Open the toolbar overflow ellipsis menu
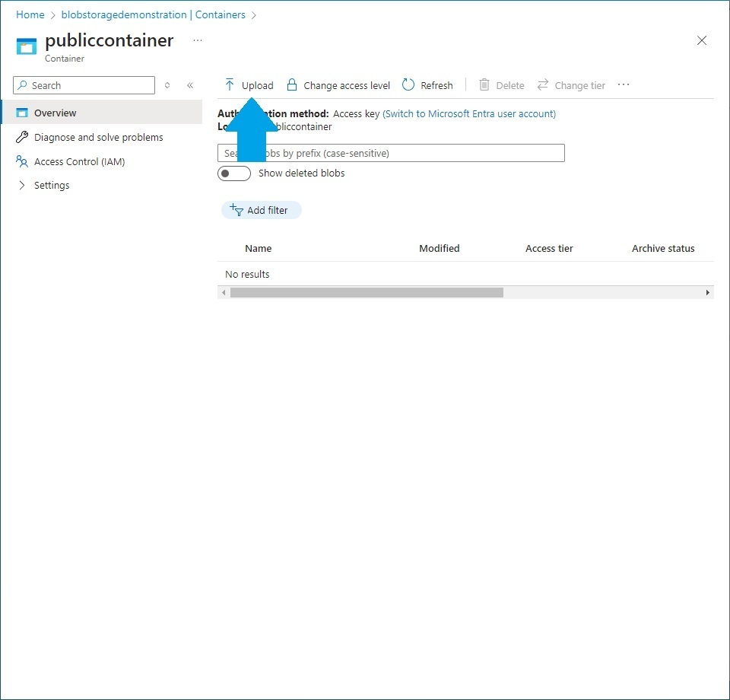Viewport: 730px width, 700px height. tap(624, 84)
